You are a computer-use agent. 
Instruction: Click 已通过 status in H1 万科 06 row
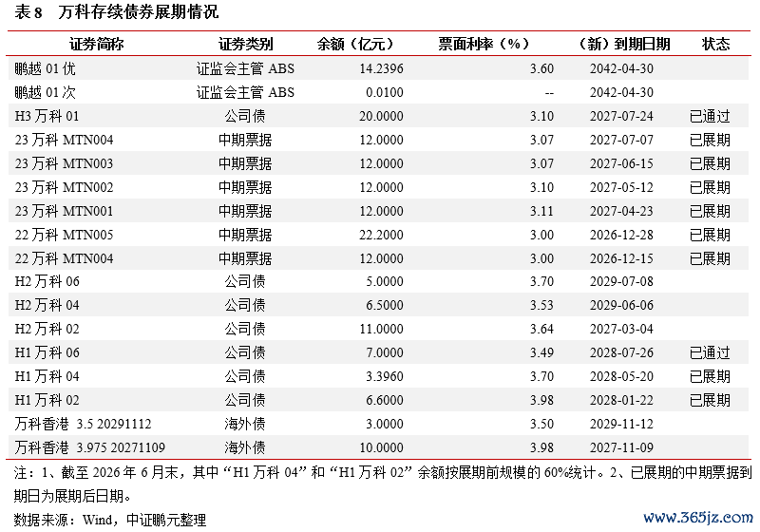(x=710, y=352)
